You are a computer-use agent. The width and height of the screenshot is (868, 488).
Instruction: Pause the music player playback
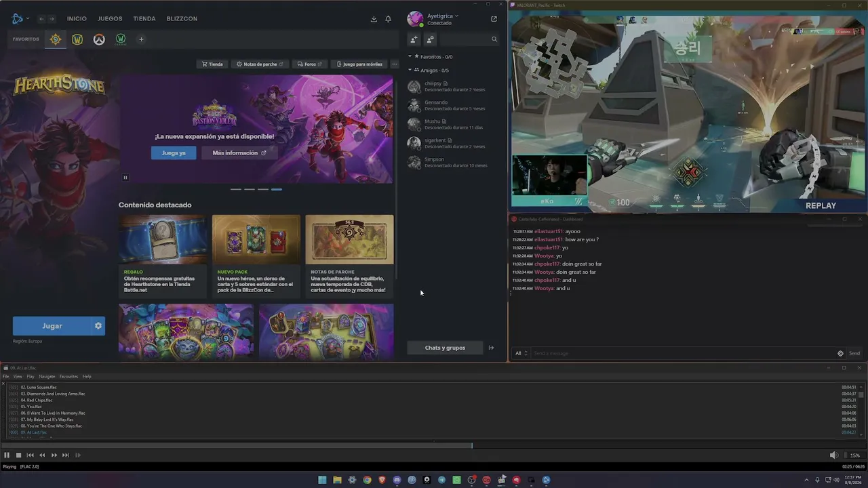pos(7,455)
